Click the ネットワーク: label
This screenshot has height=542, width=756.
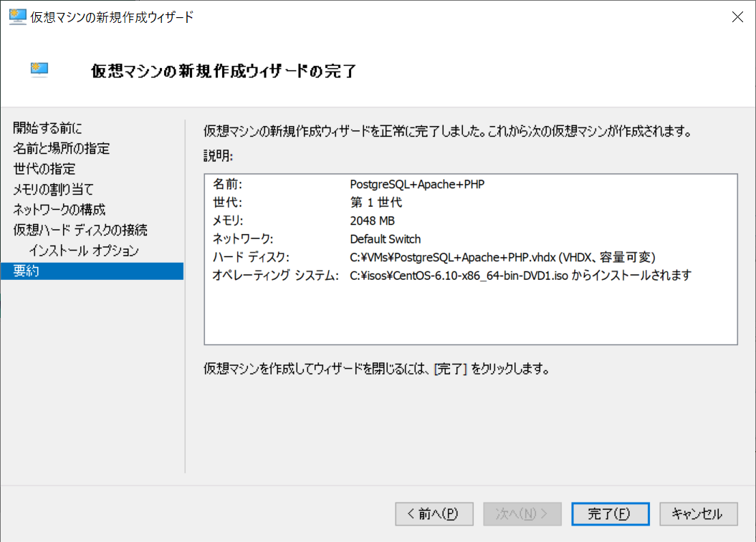coord(243,239)
